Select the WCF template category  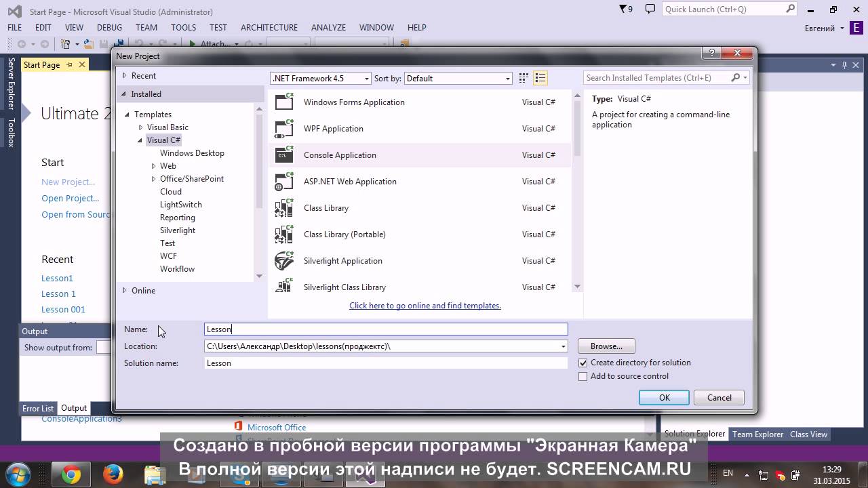[168, 256]
